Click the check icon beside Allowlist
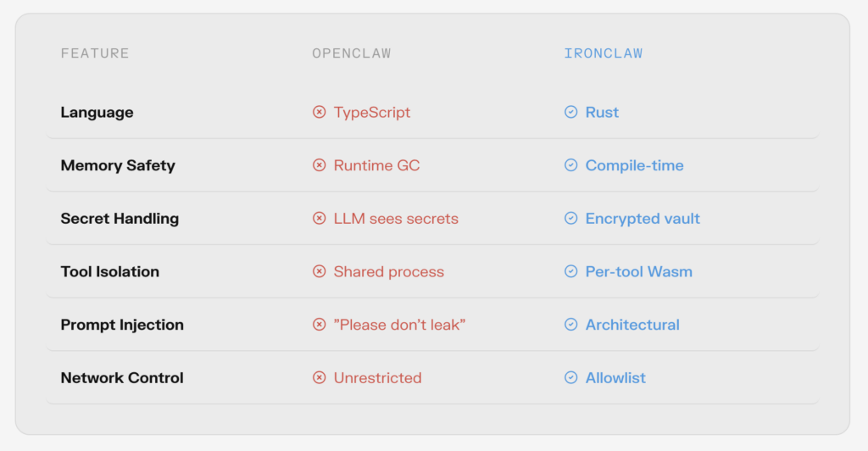Viewport: 868px width, 451px height. tap(570, 378)
